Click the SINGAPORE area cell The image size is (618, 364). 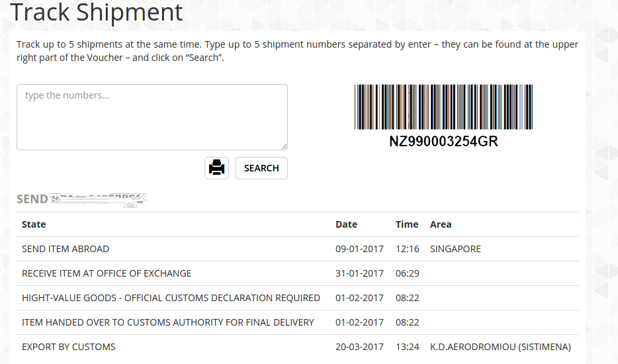click(455, 249)
